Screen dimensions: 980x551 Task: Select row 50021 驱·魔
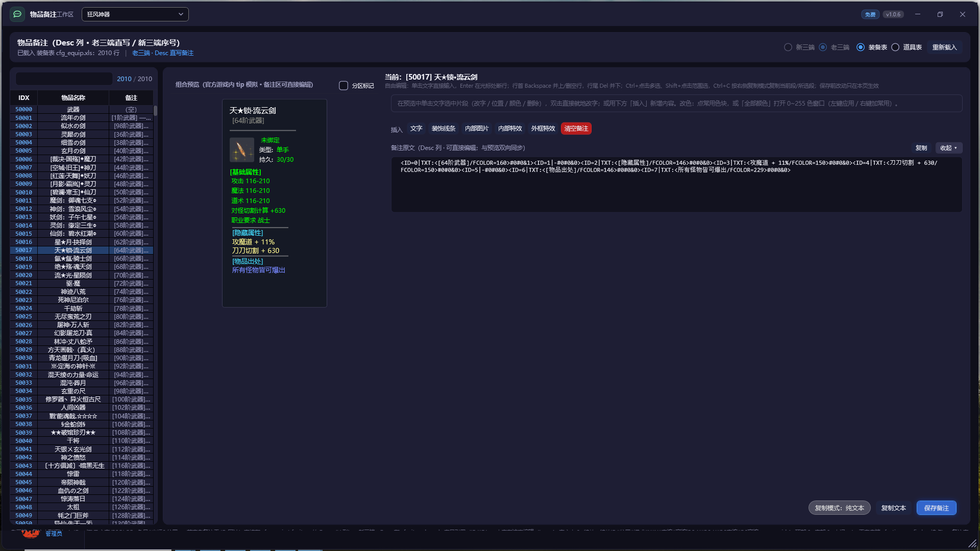click(82, 284)
